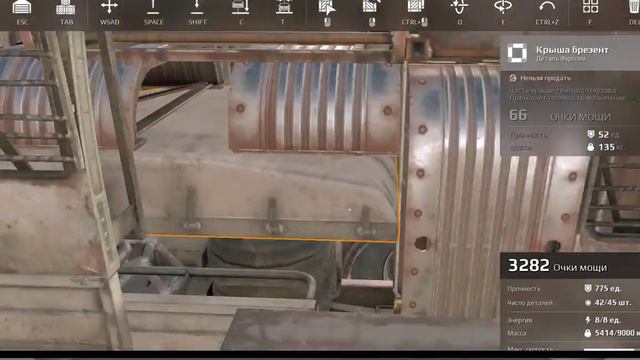
Task: Click the CTRL+mouse multi-select icon
Action: pyautogui.click(x=416, y=7)
